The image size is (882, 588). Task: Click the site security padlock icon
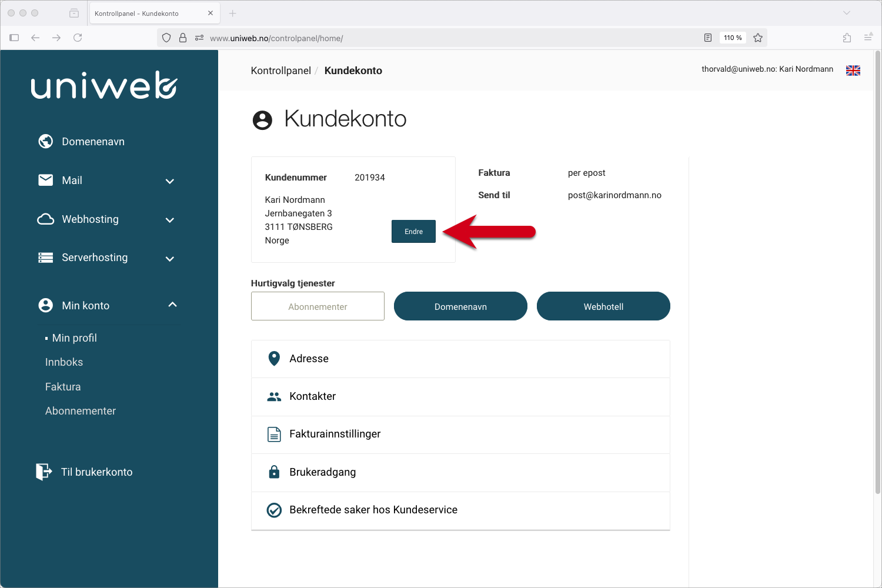pyautogui.click(x=183, y=38)
